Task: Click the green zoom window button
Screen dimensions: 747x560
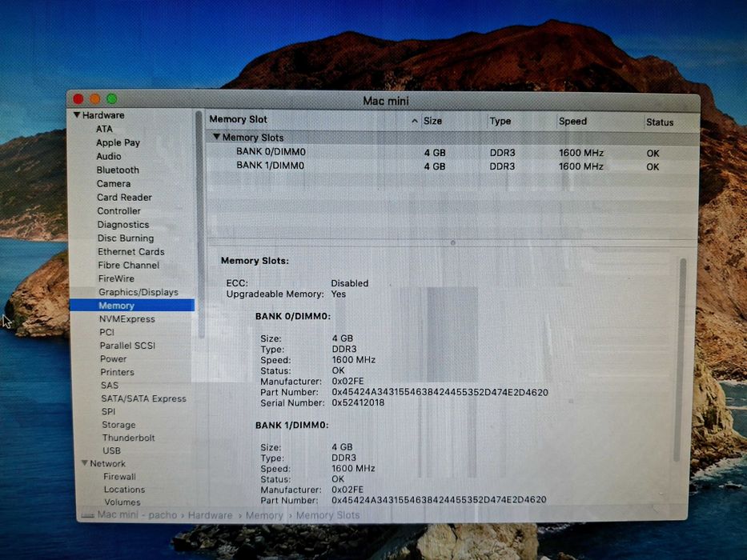Action: 112,98
